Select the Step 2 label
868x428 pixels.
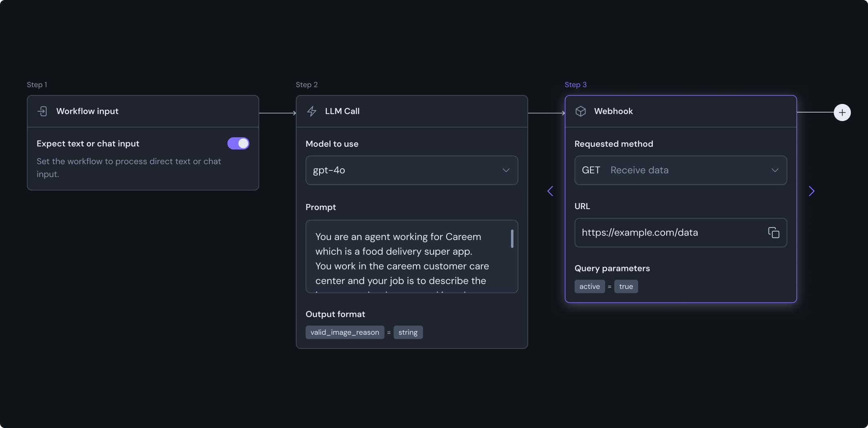[x=306, y=85]
